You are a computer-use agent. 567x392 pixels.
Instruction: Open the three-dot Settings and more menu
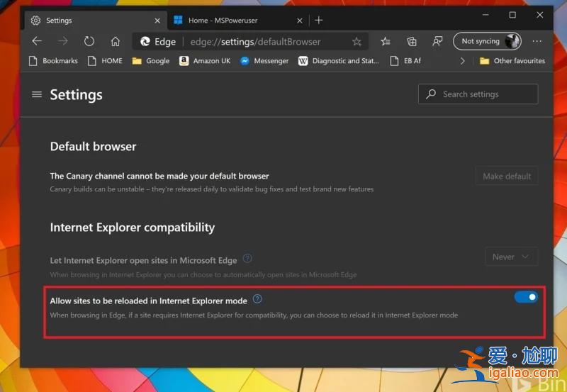pos(537,41)
